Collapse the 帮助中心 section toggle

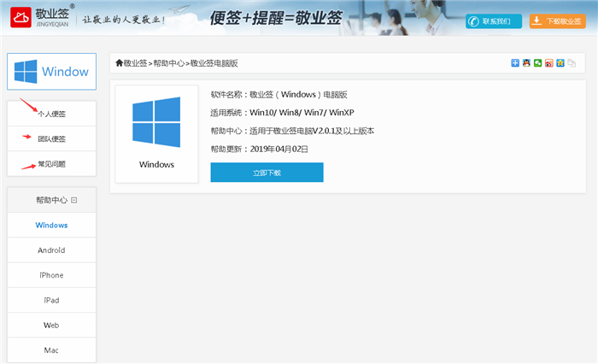[x=74, y=200]
